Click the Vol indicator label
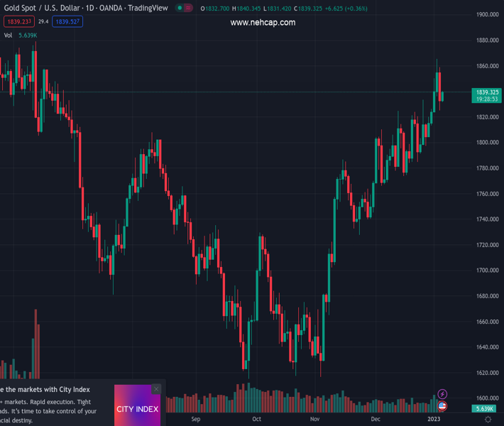This screenshot has width=504, height=426. [8, 35]
